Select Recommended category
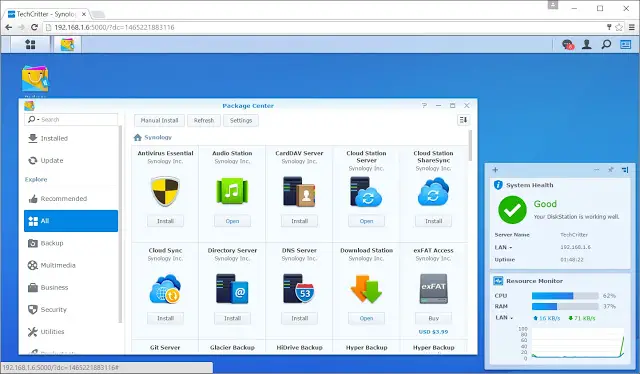This screenshot has width=640, height=374. pos(71,199)
